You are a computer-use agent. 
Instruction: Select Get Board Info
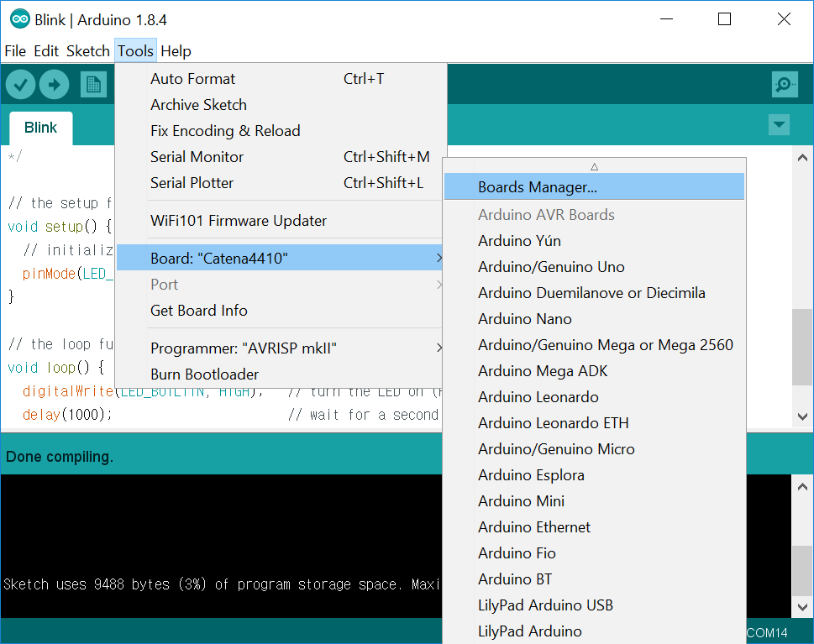point(281,311)
